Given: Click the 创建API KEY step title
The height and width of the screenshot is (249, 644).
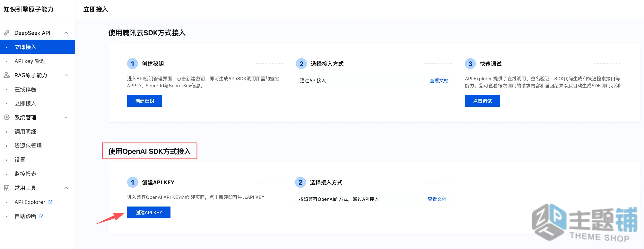Looking at the screenshot, I should [158, 182].
